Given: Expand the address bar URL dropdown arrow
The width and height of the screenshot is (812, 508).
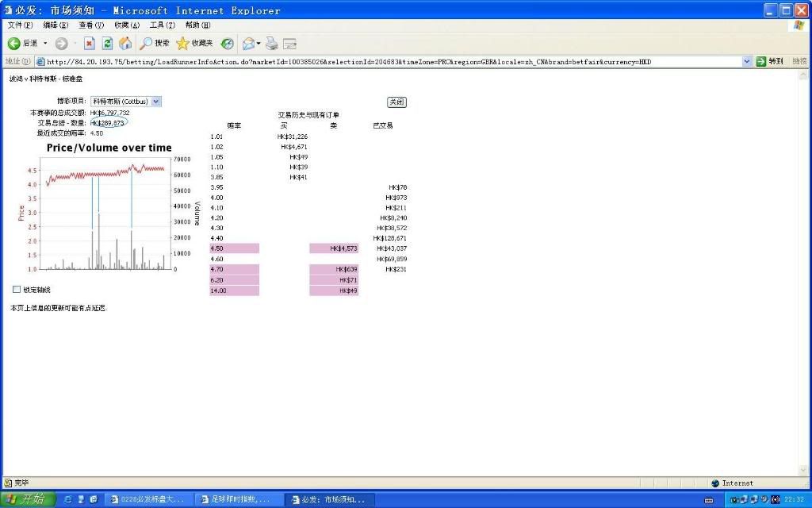Looking at the screenshot, I should click(x=747, y=62).
